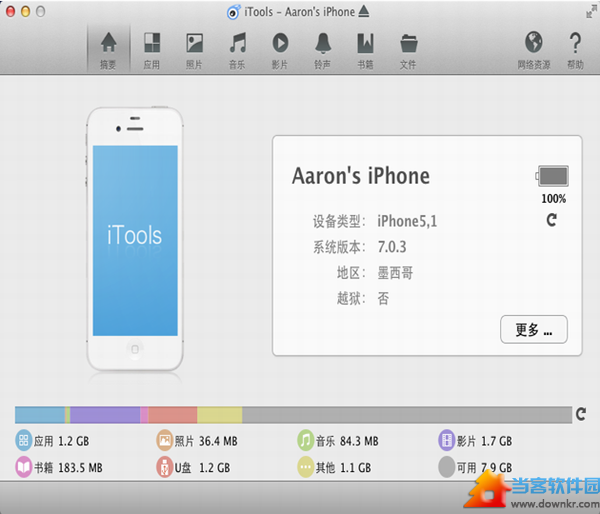The width and height of the screenshot is (600, 514).
Task: Open the 应用 apps section
Action: [x=151, y=49]
